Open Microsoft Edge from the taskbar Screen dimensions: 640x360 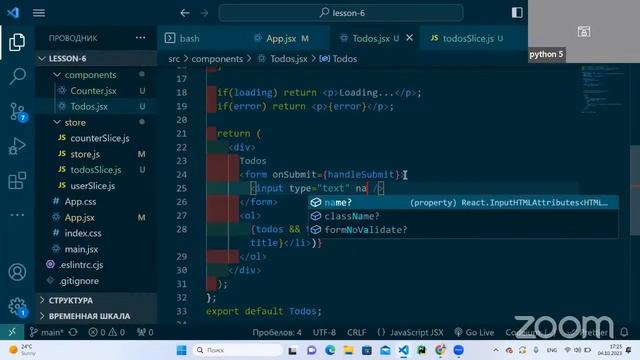(x=330, y=350)
